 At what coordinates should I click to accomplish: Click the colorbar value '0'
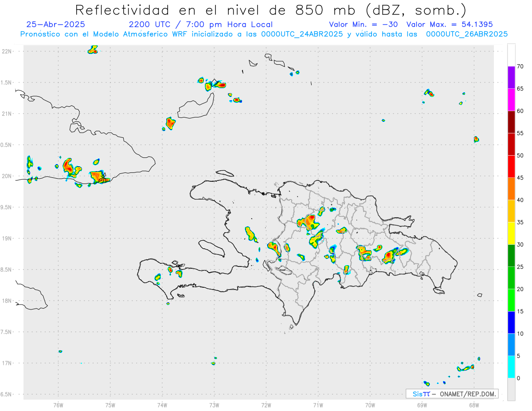coord(519,378)
